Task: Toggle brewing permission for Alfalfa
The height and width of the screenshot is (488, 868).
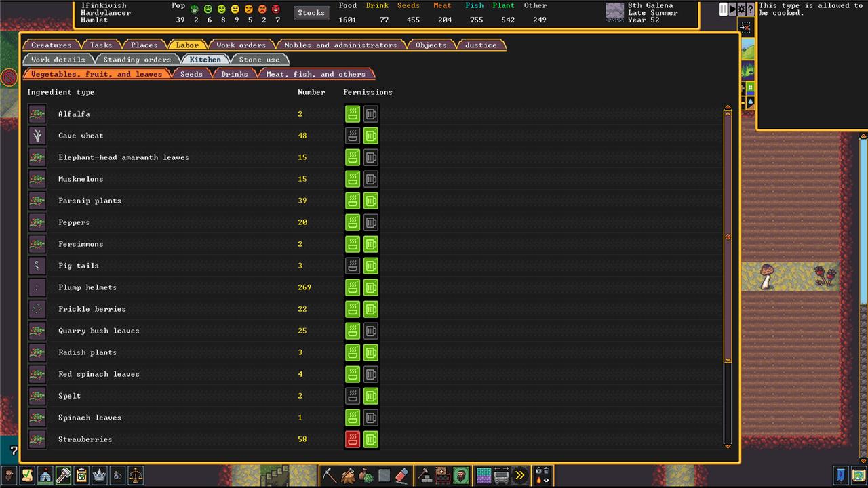Action: coord(370,114)
